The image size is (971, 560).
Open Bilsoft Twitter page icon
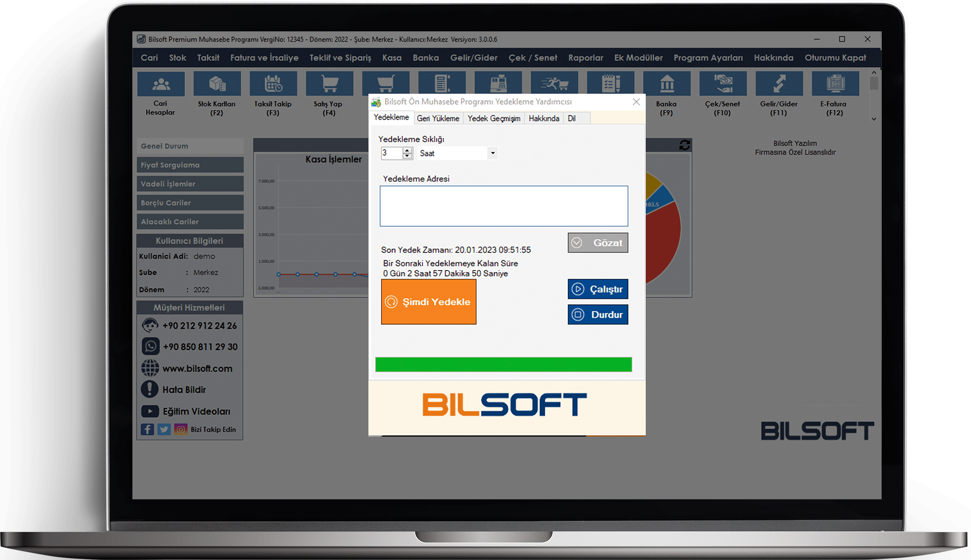pyautogui.click(x=164, y=429)
